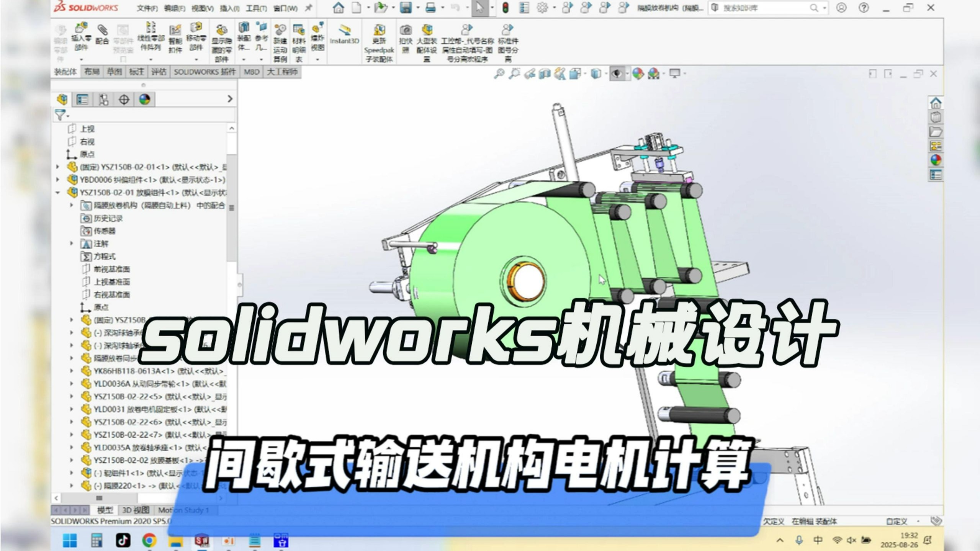Image resolution: width=980 pixels, height=551 pixels.
Task: Click the Section View icon in the view toolbar
Action: tap(545, 74)
